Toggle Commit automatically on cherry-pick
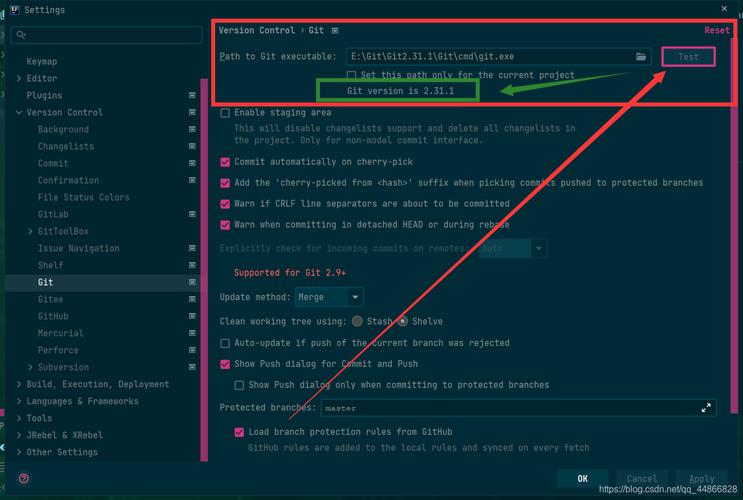743x500 pixels. pyautogui.click(x=225, y=162)
